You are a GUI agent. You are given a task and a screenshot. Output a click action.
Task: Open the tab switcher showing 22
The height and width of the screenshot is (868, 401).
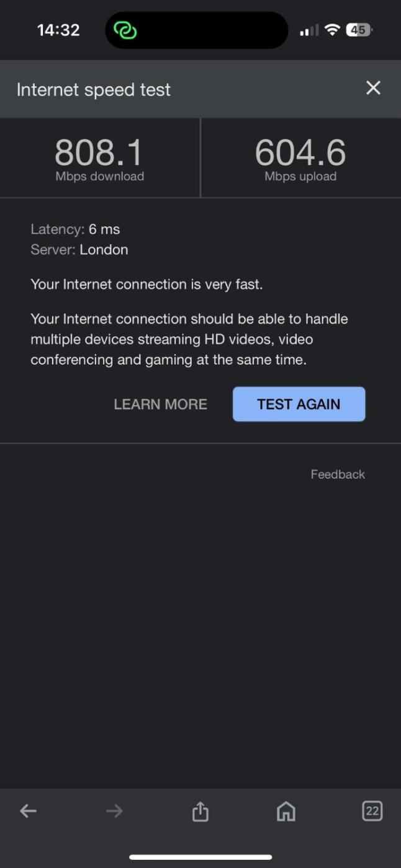[372, 810]
